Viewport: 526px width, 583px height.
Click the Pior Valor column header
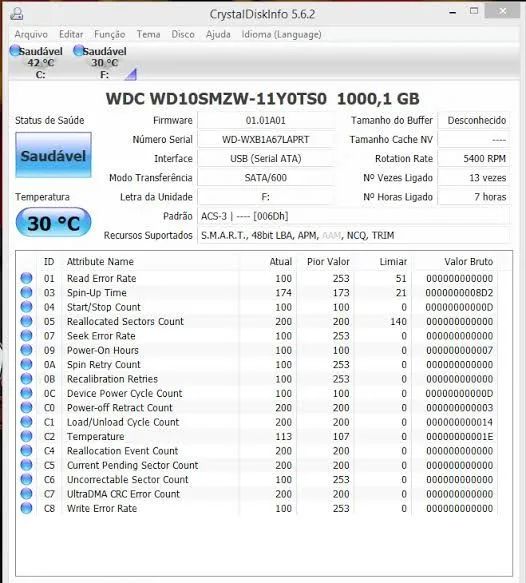coord(328,262)
